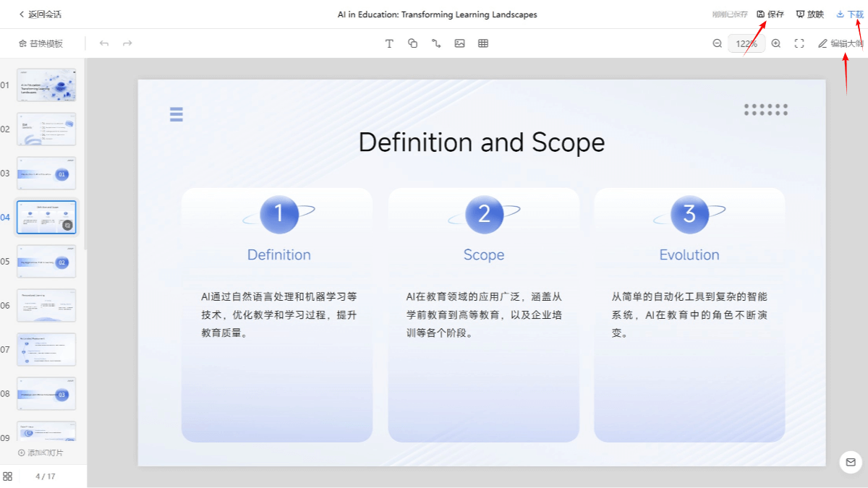
Task: Insert a table using grid icon
Action: (483, 43)
